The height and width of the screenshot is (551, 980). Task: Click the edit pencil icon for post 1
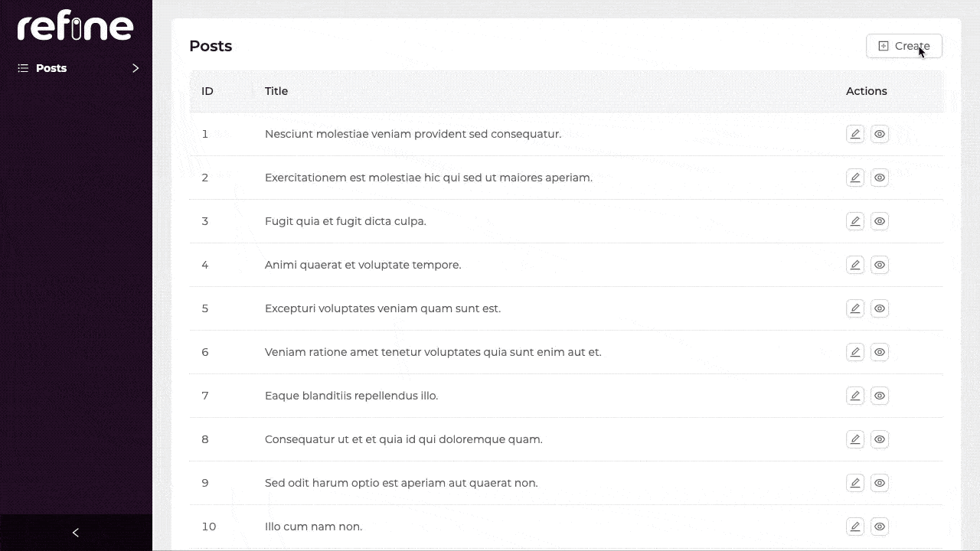pyautogui.click(x=855, y=134)
